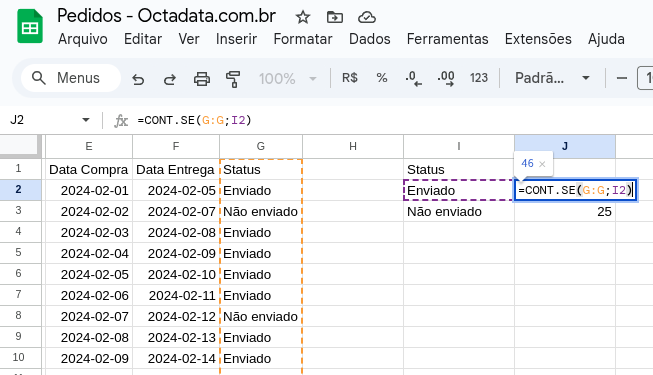Viewport: 653px width, 375px height.
Task: Decrease font size with minus button
Action: click(622, 78)
